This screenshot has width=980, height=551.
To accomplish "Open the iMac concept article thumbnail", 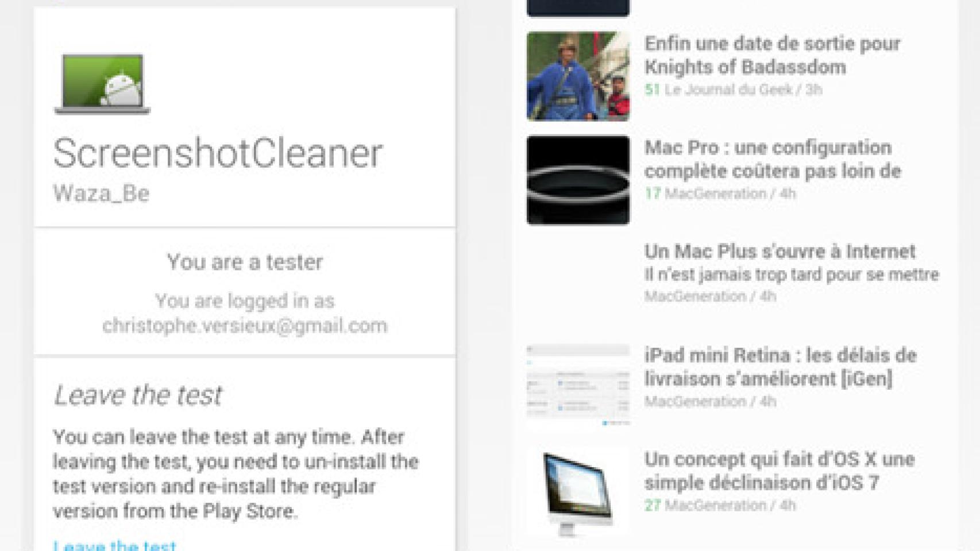I will pyautogui.click(x=578, y=492).
